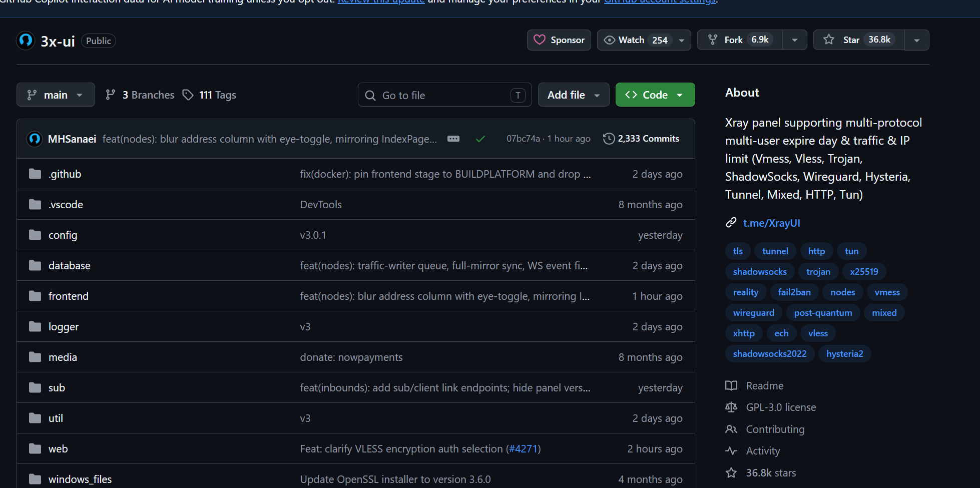Open the 3x-ui repository name link
Viewport: 980px width, 488px height.
coord(58,41)
